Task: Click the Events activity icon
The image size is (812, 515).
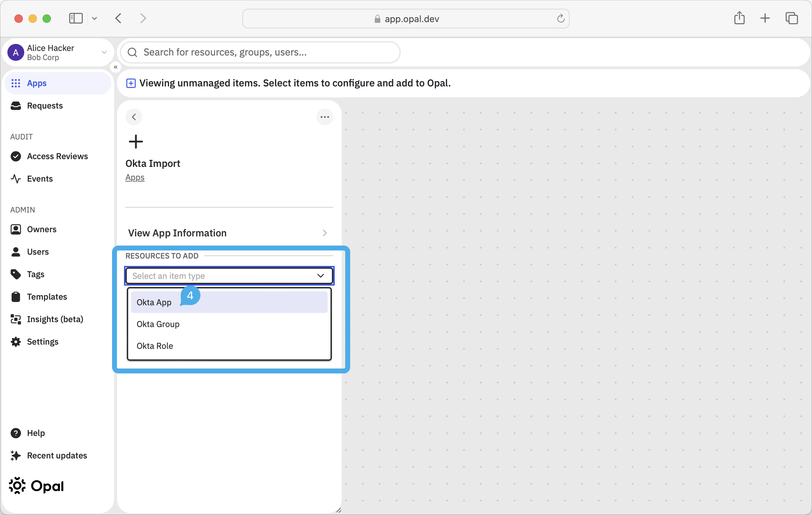Action: click(x=16, y=179)
